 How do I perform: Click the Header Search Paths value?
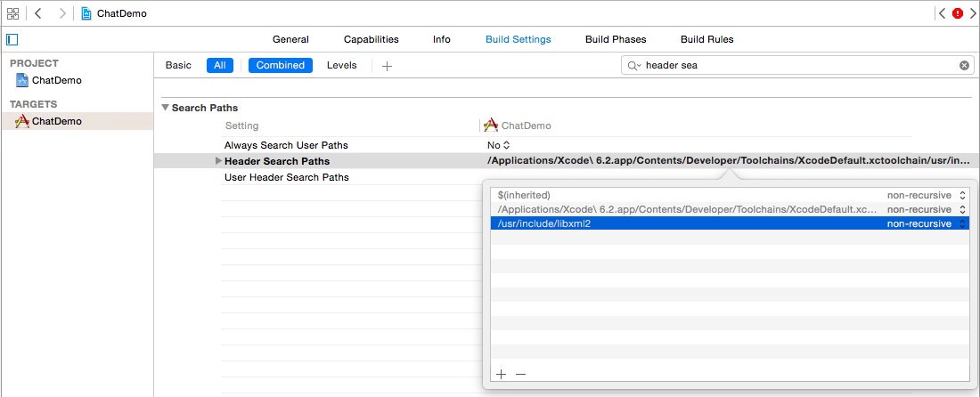(x=728, y=161)
